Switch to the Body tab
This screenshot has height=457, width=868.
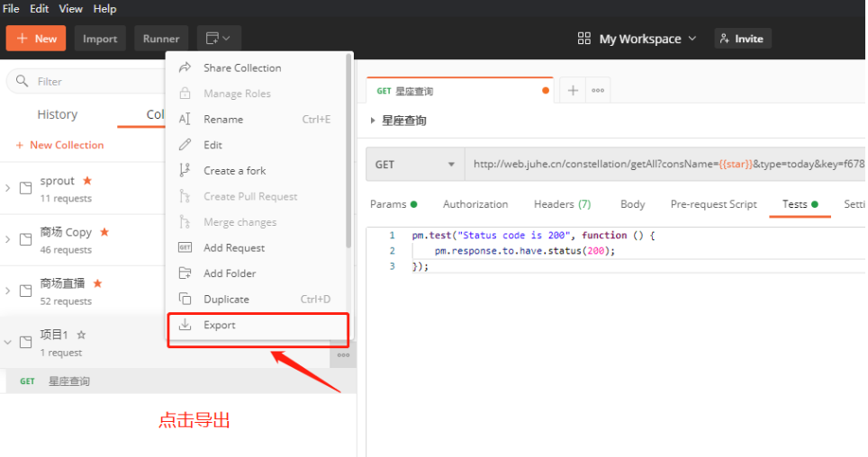click(x=632, y=204)
